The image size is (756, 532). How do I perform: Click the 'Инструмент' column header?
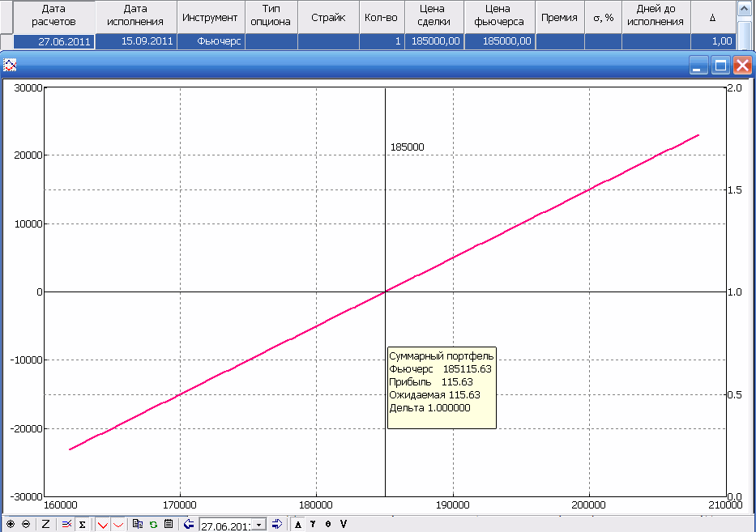click(210, 17)
